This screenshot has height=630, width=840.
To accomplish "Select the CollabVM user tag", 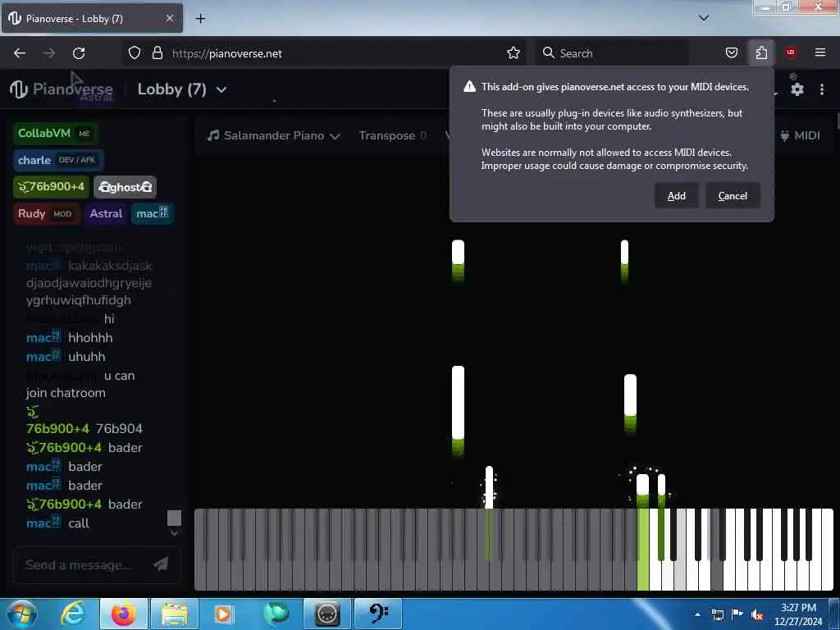I will click(x=55, y=134).
